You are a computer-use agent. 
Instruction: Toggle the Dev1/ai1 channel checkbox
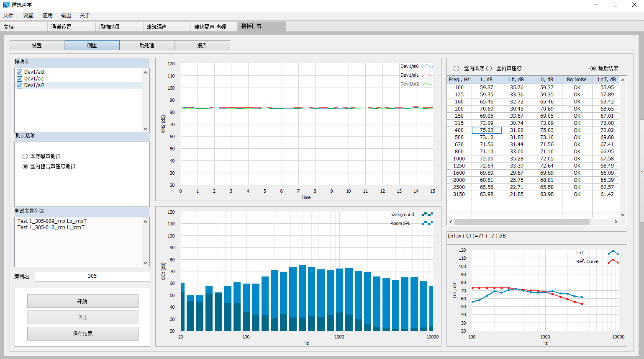[x=19, y=79]
